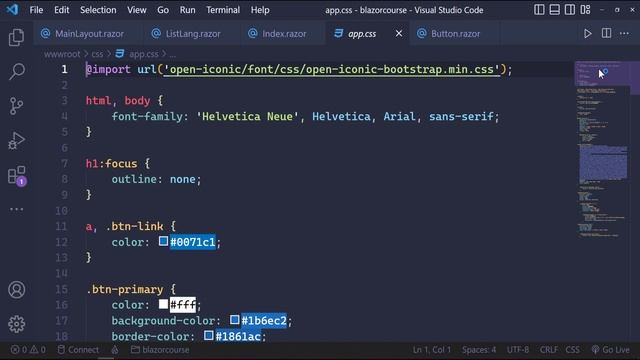Open the Explorer view in activity bar
Screen dimensions: 640x360
[16, 38]
